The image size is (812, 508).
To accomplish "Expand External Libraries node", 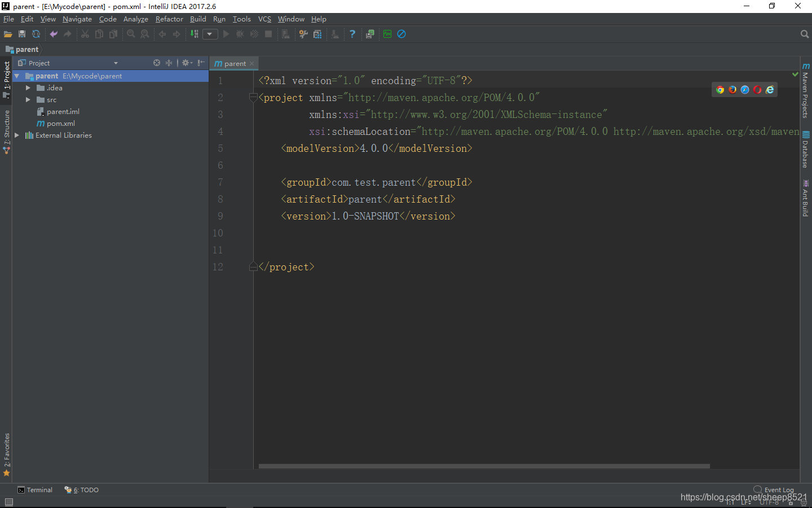I will click(x=17, y=135).
